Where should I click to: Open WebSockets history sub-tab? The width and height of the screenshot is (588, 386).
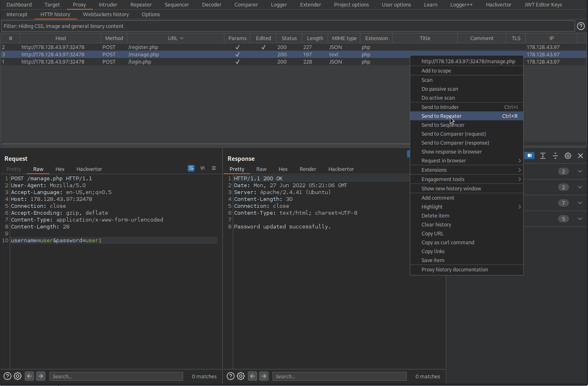click(x=106, y=15)
